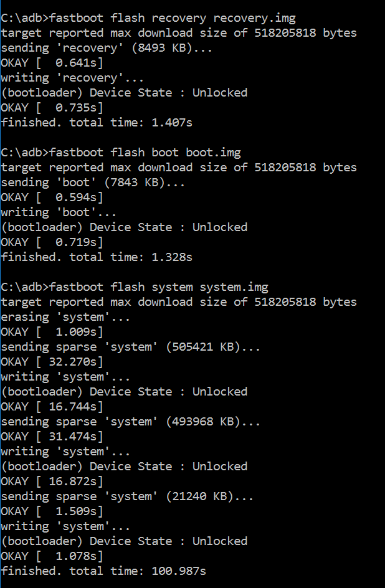Click the 'OKAY [ 1.009s]' output line
This screenshot has height=588, width=385.
(52, 332)
